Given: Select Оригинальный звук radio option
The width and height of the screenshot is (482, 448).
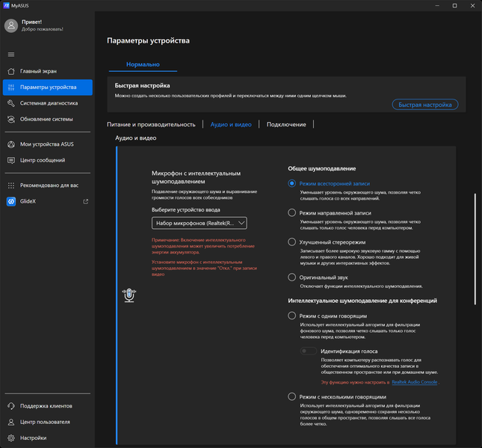Looking at the screenshot, I should [x=292, y=277].
